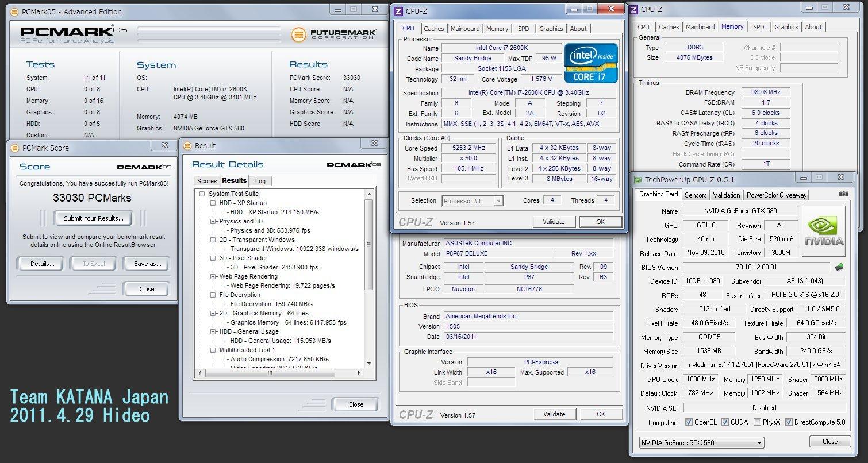Click the DRAM Frequency 980.6 MHz field
This screenshot has height=463, width=868.
766,92
